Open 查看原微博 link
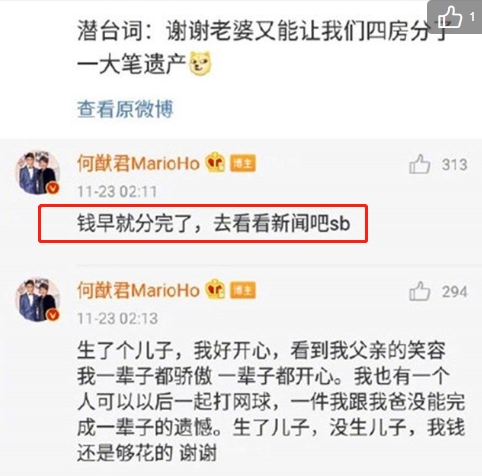Viewport: 482px width, 476px height. [125, 109]
